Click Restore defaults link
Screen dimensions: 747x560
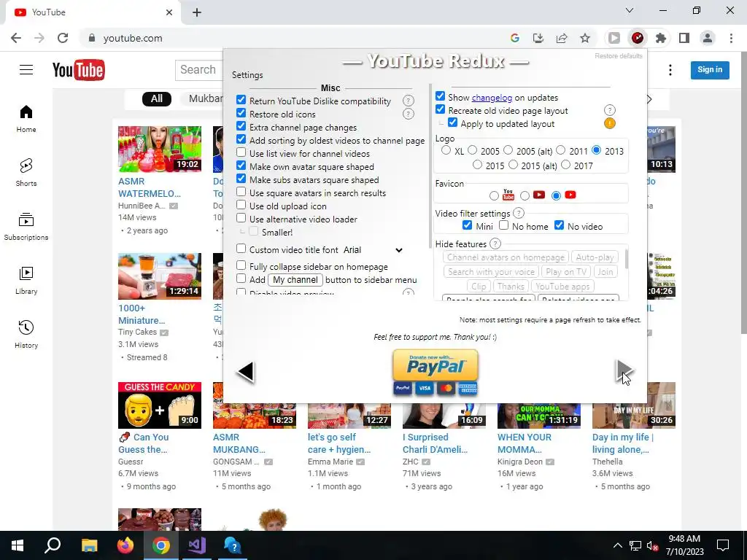(x=619, y=56)
